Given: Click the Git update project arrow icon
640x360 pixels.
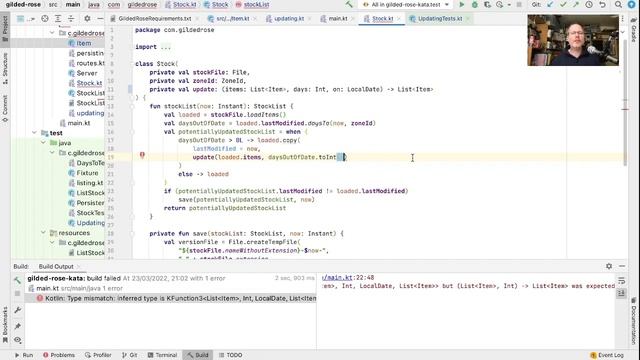Looking at the screenshot, I should pos(550,4).
